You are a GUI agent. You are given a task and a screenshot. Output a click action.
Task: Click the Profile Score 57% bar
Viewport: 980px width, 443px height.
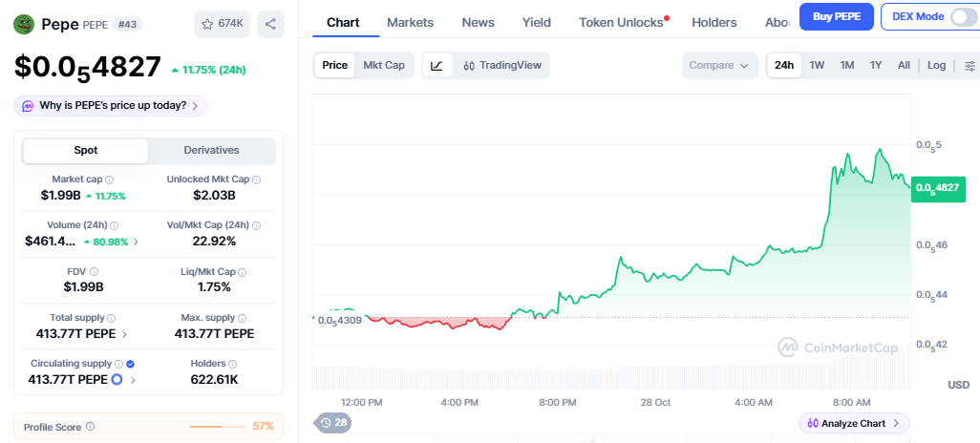click(217, 427)
